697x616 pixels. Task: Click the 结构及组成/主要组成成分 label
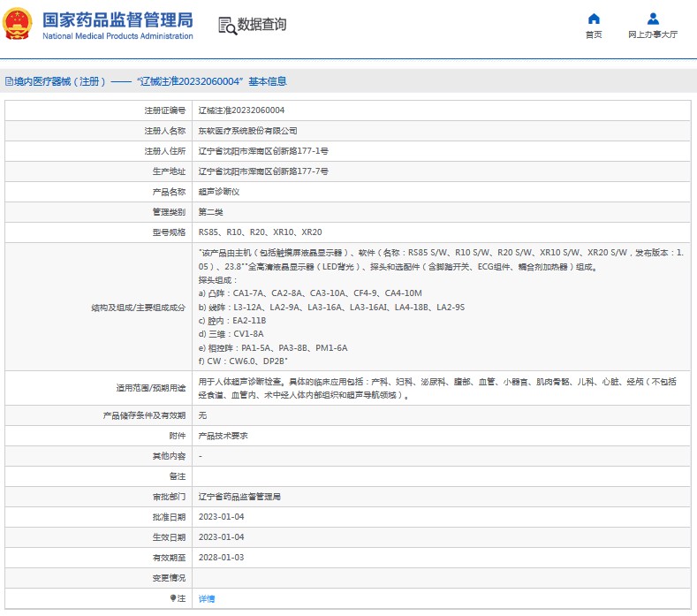[138, 308]
